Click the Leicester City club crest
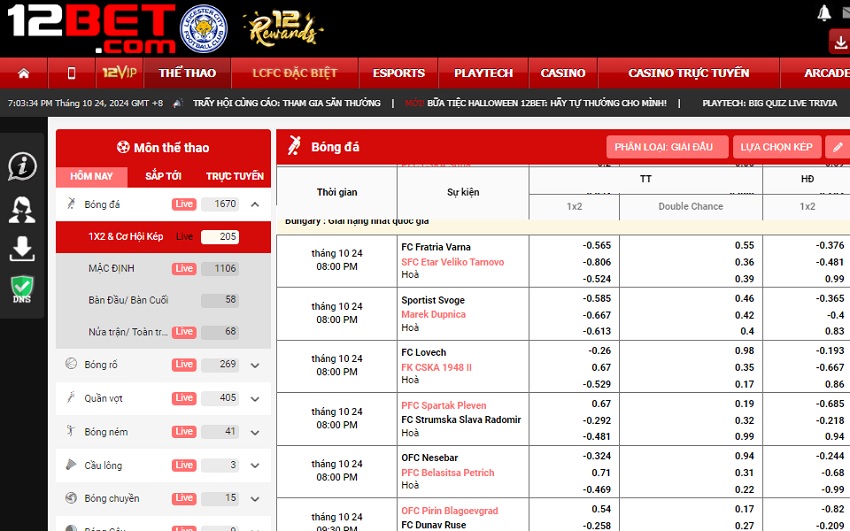This screenshot has height=531, width=850. [203, 29]
